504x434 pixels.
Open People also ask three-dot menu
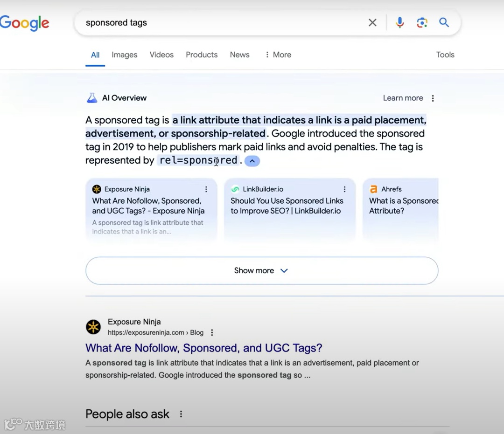point(181,414)
